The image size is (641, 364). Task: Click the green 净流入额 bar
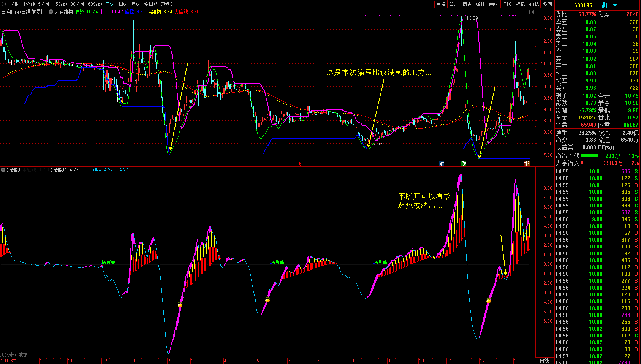click(x=589, y=156)
